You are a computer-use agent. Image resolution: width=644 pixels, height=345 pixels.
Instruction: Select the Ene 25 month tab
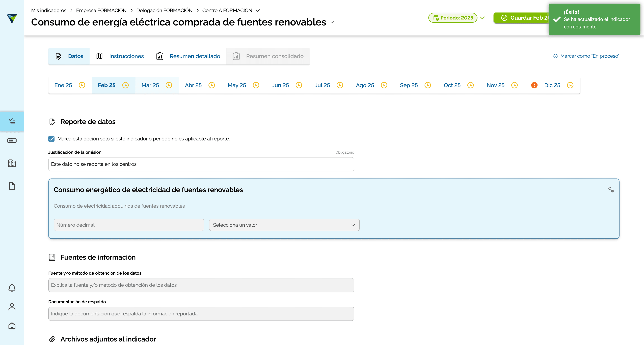pos(70,85)
